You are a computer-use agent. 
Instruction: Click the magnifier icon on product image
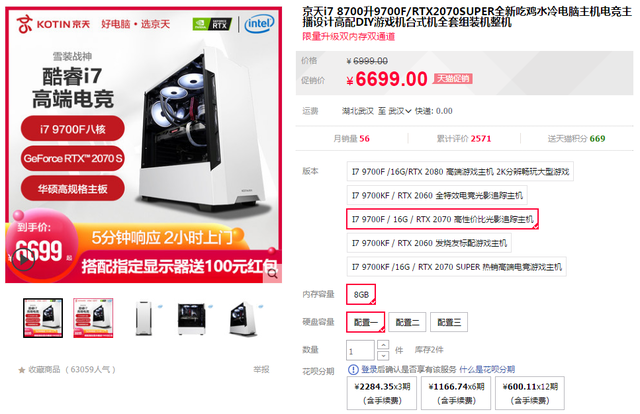pyautogui.click(x=272, y=274)
